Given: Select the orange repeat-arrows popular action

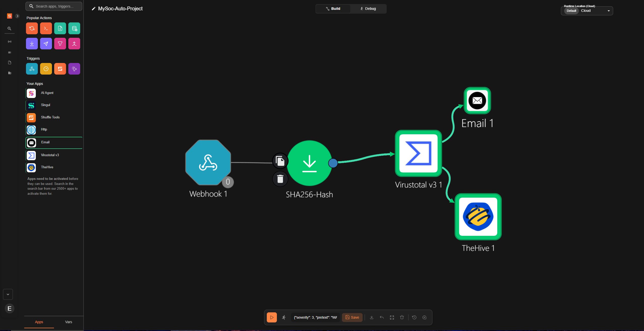Looking at the screenshot, I should point(32,28).
